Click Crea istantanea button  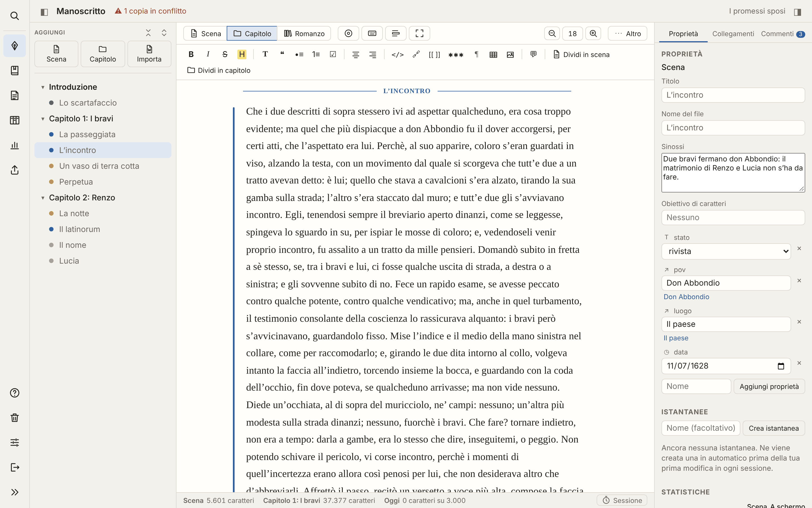point(773,428)
